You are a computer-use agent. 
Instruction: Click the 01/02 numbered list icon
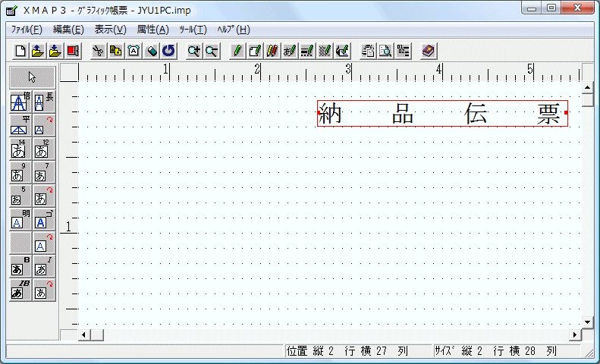coord(403,51)
